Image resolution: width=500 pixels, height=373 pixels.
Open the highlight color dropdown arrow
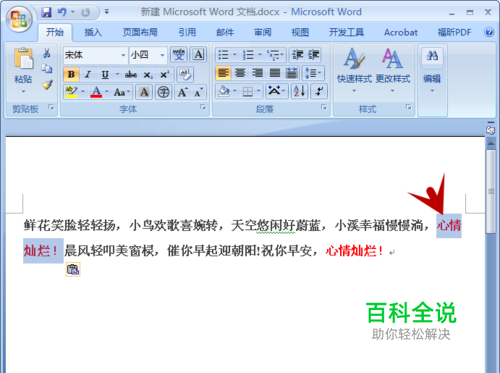click(83, 92)
